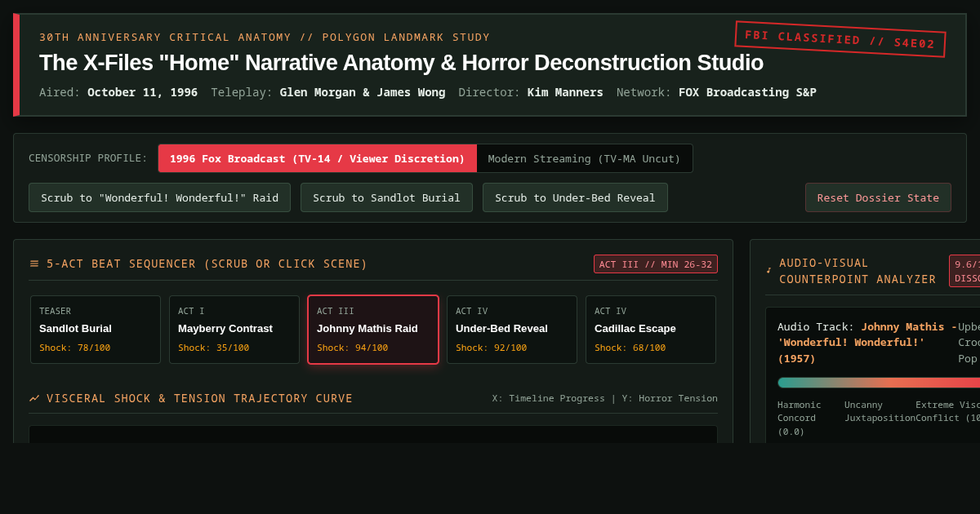Click the Harmonic Concord (0.0) label
This screenshot has width=980, height=514.
point(800,418)
